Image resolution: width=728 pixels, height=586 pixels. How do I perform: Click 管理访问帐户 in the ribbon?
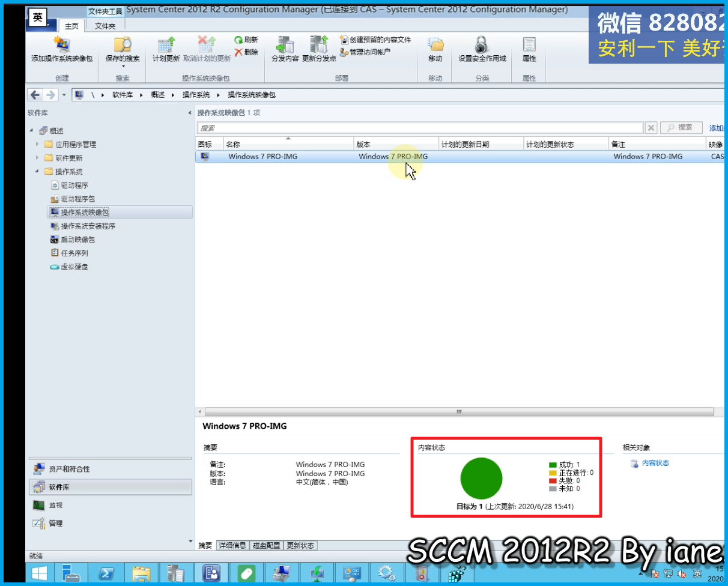tap(365, 52)
